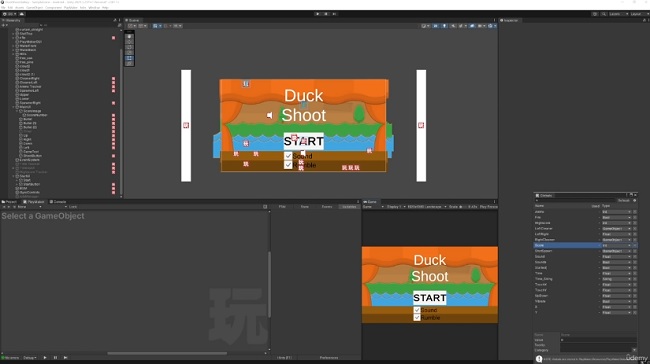
Task: Select the Rotate tool in Scene overlay
Action: [x=129, y=47]
